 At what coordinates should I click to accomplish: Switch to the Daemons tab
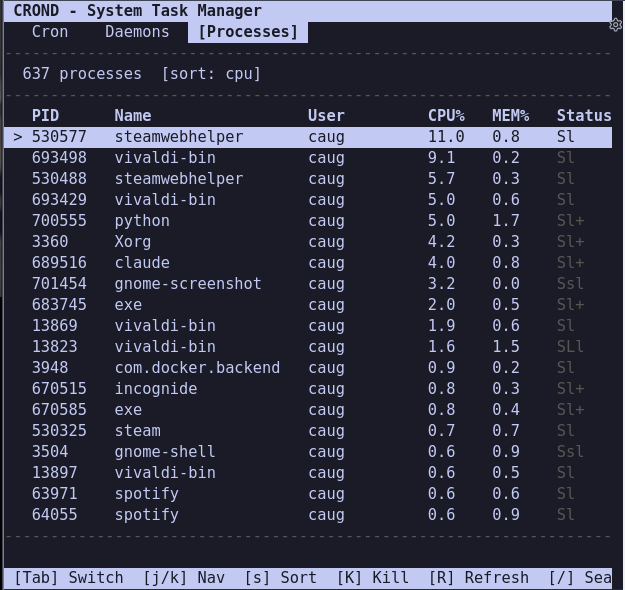137,32
